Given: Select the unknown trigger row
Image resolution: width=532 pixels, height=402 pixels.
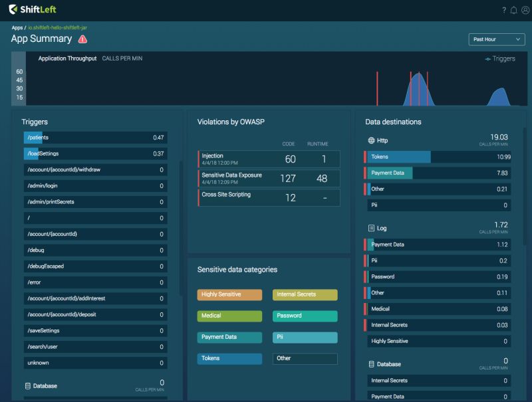Looking at the screenshot, I should [96, 363].
